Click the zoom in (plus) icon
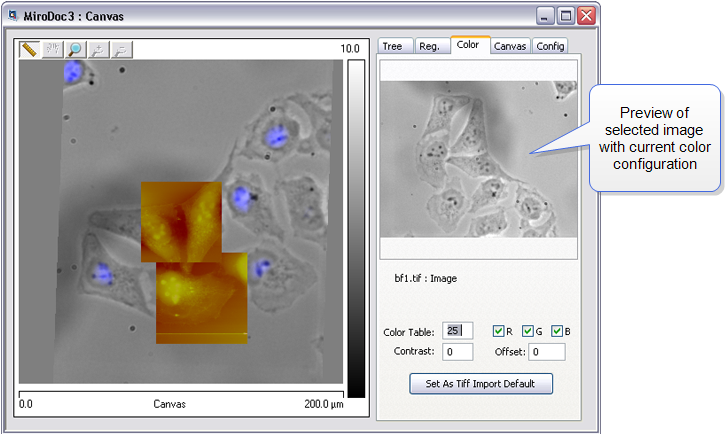 [98, 49]
